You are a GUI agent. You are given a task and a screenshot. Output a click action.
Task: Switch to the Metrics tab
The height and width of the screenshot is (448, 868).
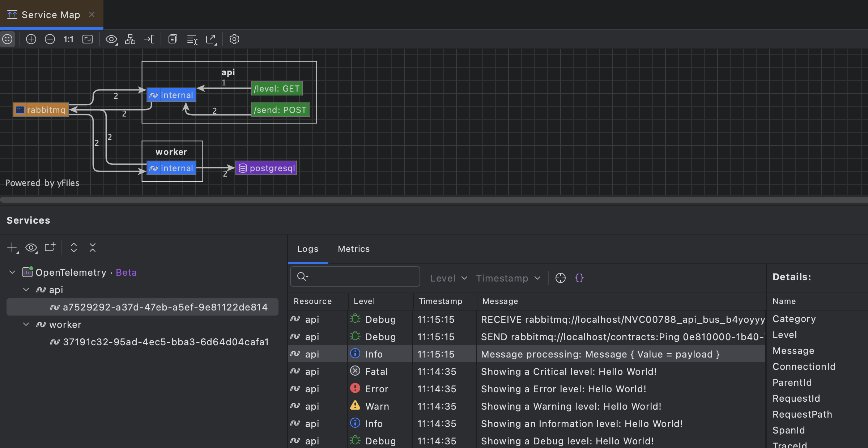pyautogui.click(x=353, y=249)
